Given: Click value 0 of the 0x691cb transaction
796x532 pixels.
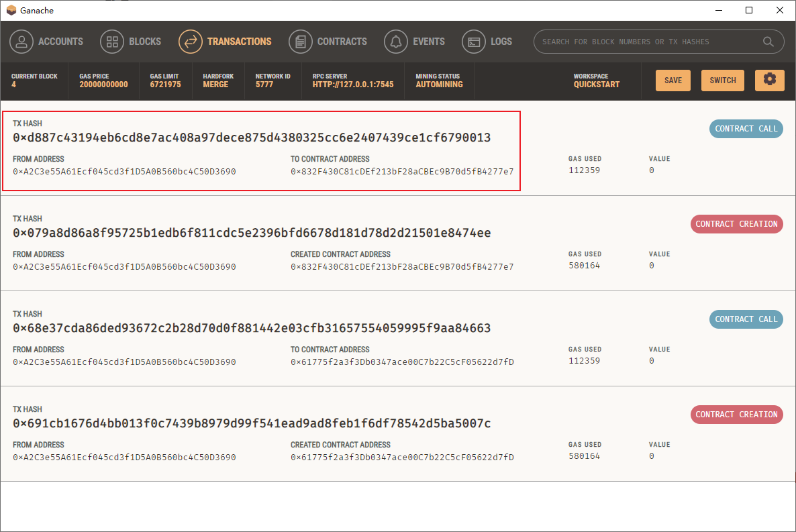Looking at the screenshot, I should point(651,456).
